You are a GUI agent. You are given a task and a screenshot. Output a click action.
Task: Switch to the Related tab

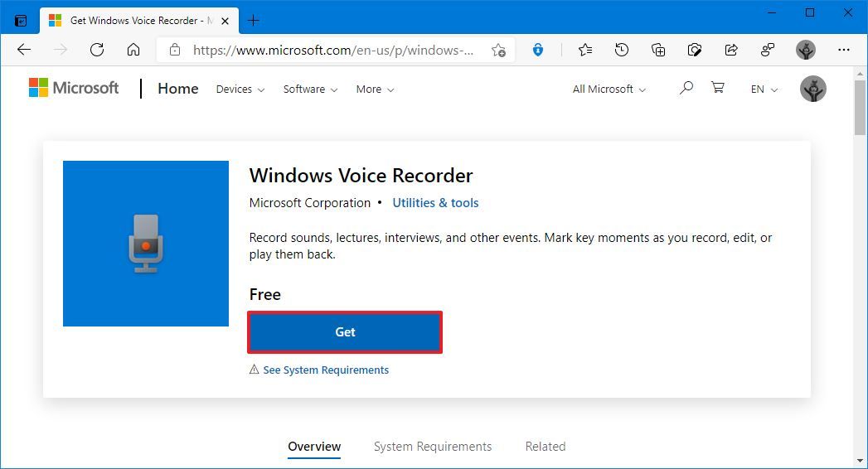coord(546,447)
